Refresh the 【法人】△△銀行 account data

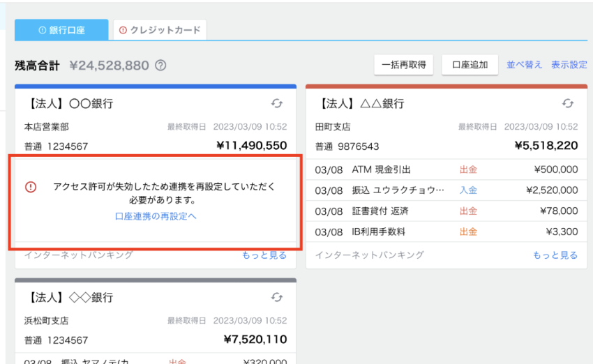coord(568,103)
